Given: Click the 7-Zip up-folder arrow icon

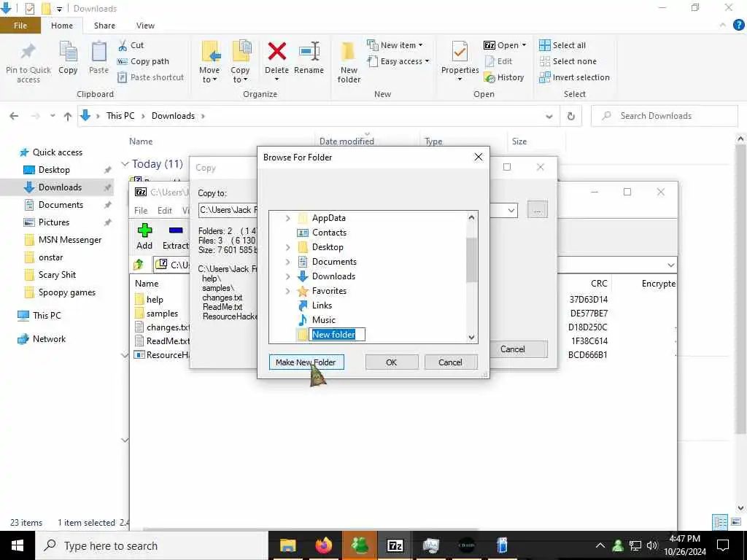Looking at the screenshot, I should (139, 264).
